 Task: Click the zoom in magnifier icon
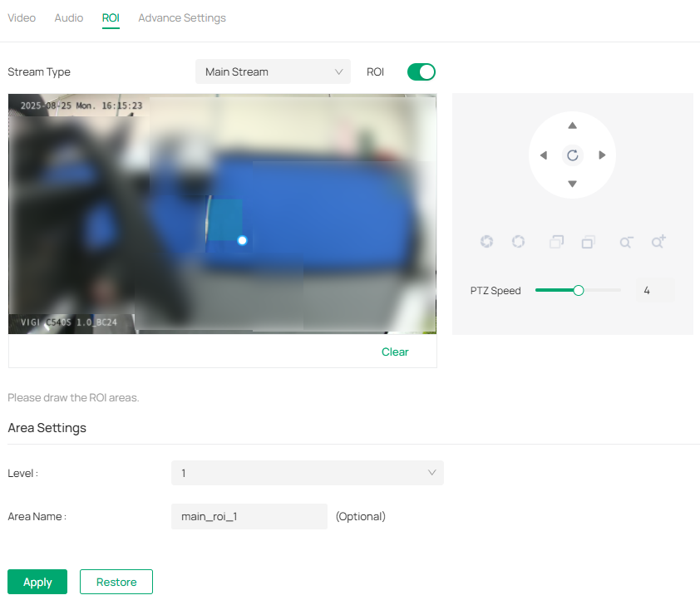[658, 242]
